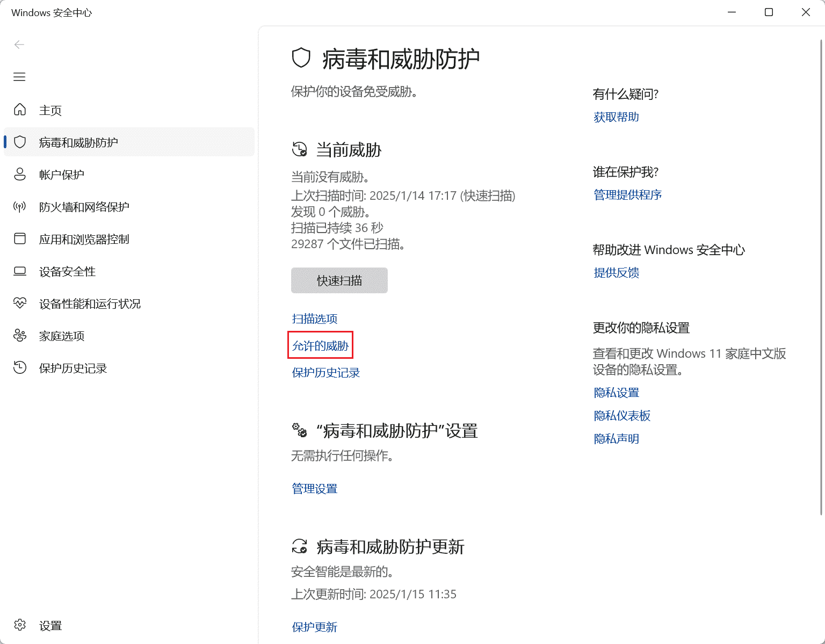Click the 病毒和威胁防护 page heading
Screen dimensions: 825x644
(x=401, y=59)
